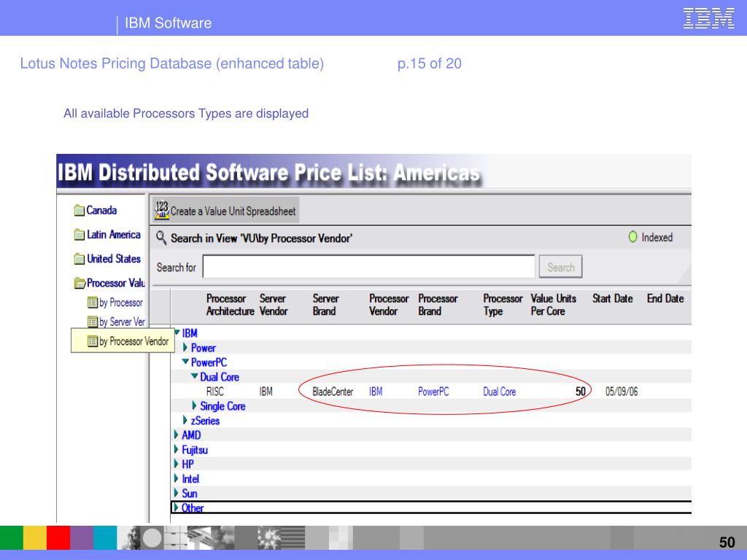747x560 pixels.
Task: Click the 'Search in View' title text
Action: (x=262, y=238)
